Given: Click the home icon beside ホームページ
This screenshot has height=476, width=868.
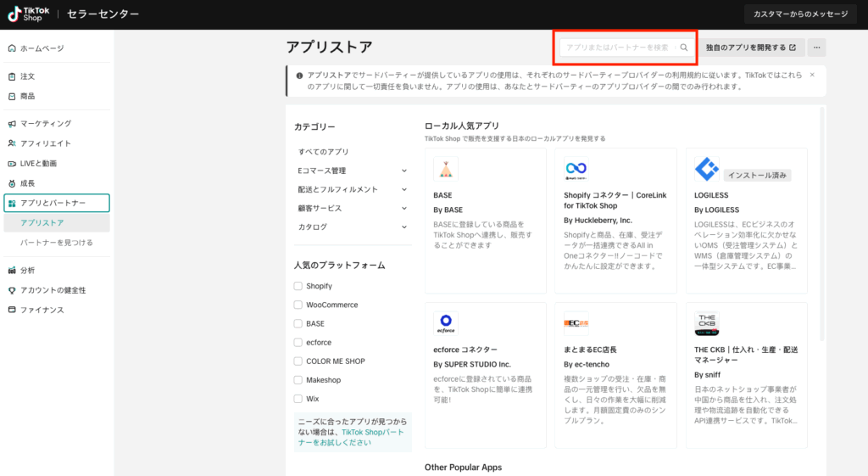Looking at the screenshot, I should coord(12,48).
